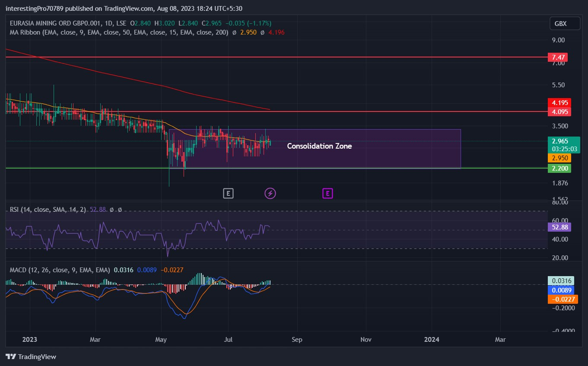Click the purple 'E' future earnings marker
Image resolution: width=588 pixels, height=366 pixels.
(327, 193)
